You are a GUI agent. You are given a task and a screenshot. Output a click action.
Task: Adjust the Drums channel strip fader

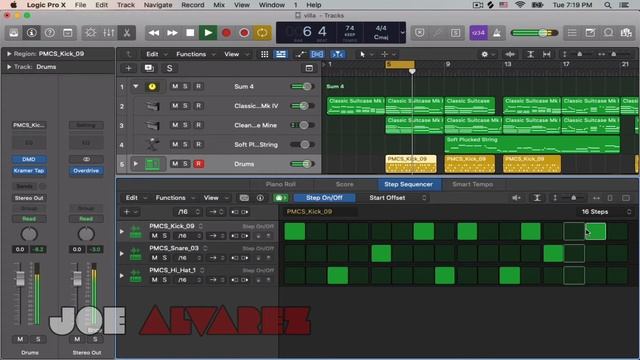[20, 278]
